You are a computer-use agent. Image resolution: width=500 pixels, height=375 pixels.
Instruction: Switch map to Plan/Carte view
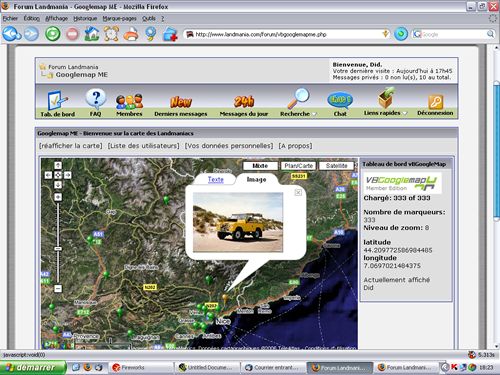(x=298, y=166)
